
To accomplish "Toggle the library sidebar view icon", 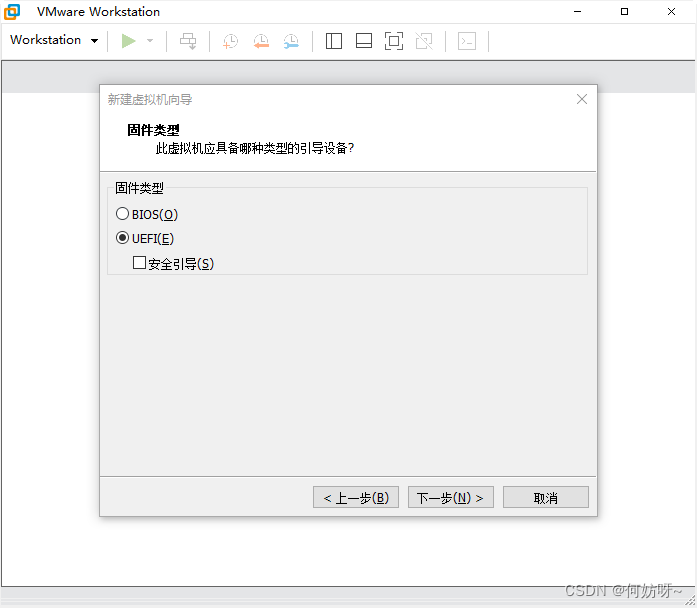I will [334, 41].
